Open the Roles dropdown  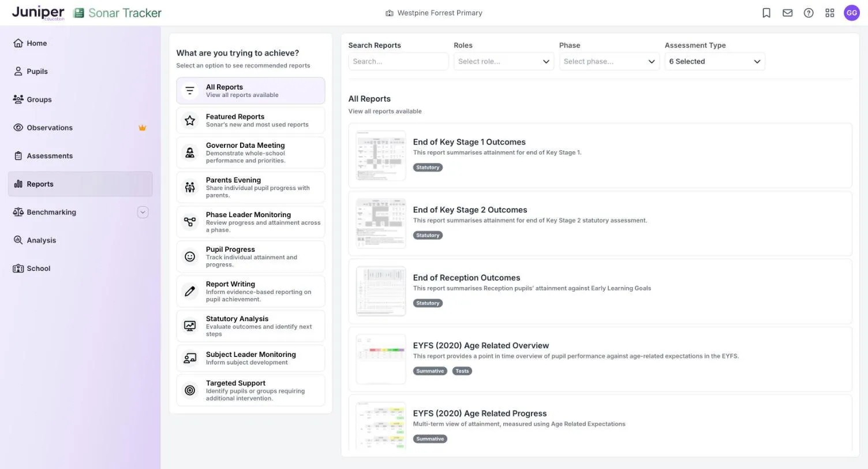point(504,61)
